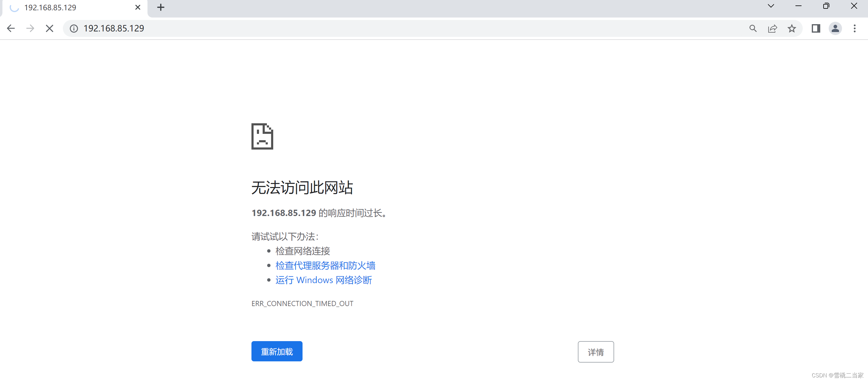Close the 192.168.85.129 tab

point(138,8)
